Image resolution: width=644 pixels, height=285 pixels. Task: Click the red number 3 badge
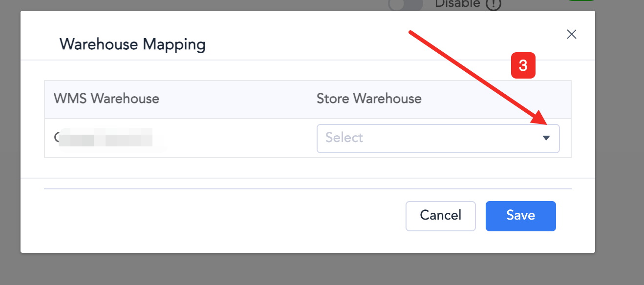tap(523, 66)
